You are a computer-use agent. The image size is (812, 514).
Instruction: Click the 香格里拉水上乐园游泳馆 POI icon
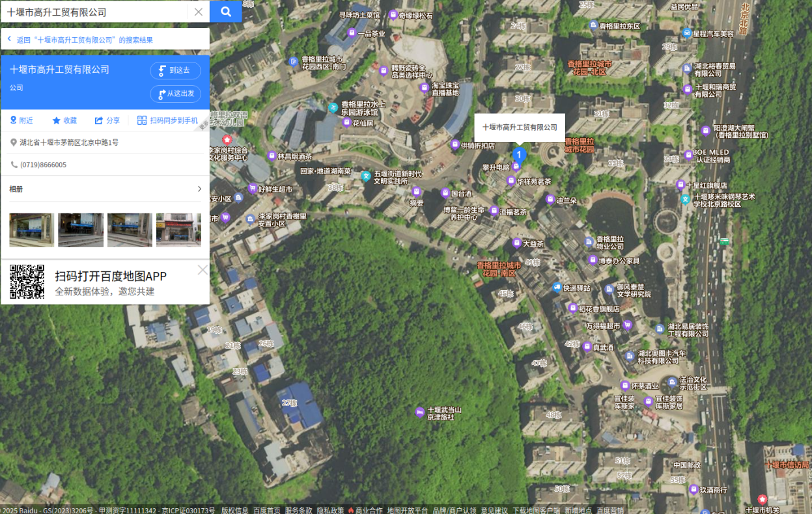[333, 107]
